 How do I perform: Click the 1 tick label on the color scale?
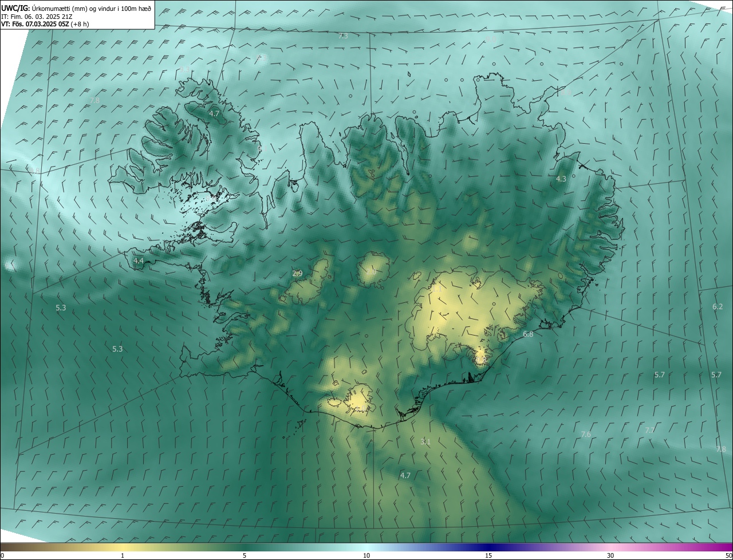click(123, 555)
